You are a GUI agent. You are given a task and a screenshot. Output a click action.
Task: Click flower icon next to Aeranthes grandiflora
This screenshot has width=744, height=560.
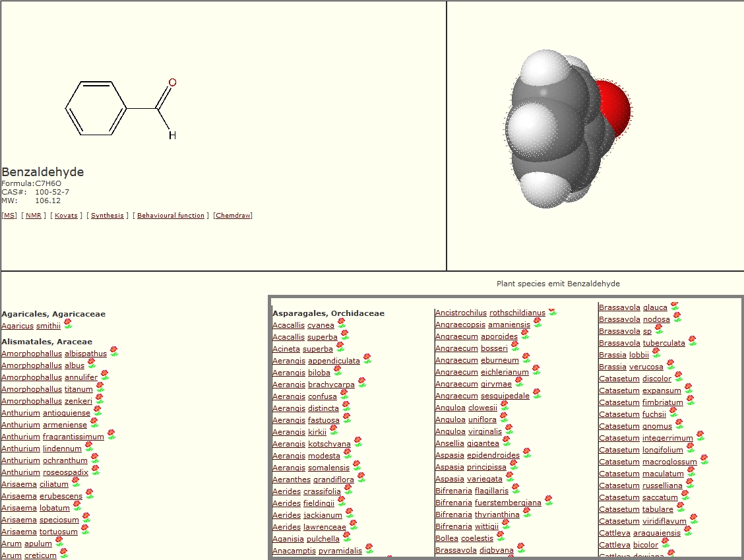[361, 477]
